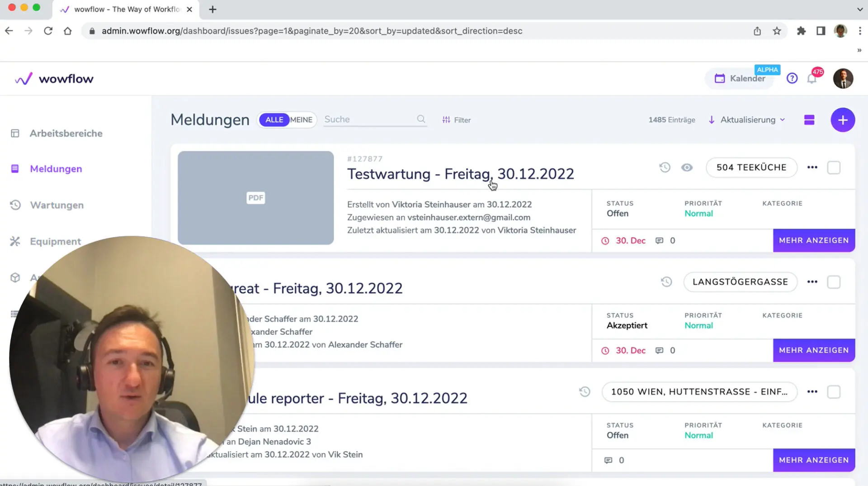This screenshot has height=486, width=868.
Task: Click the Equipment tools sidebar icon
Action: pos(15,241)
